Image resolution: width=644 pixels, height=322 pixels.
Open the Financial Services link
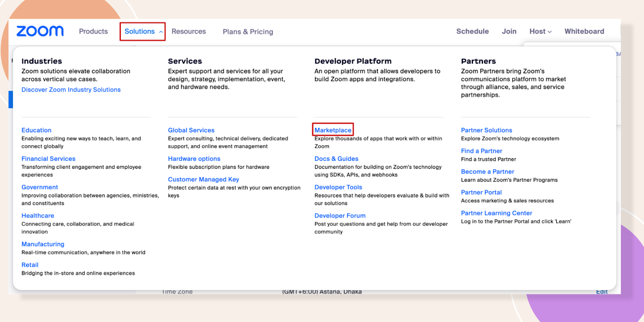click(x=49, y=159)
